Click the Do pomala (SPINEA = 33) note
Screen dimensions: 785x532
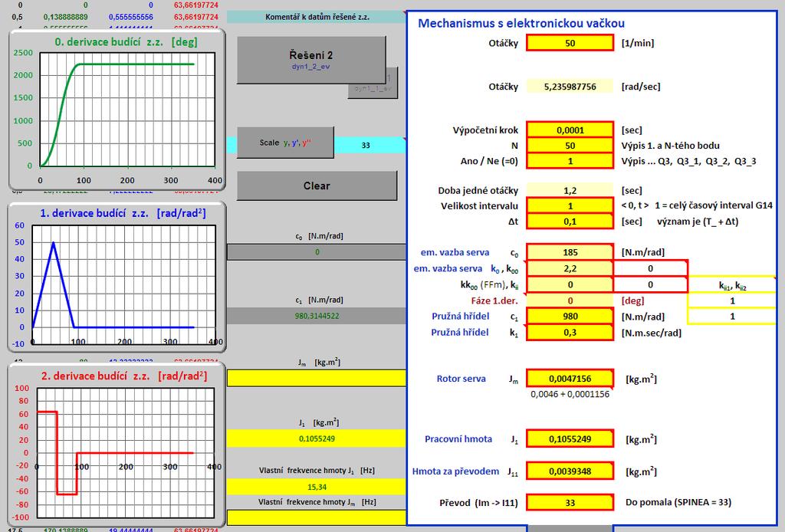[678, 502]
